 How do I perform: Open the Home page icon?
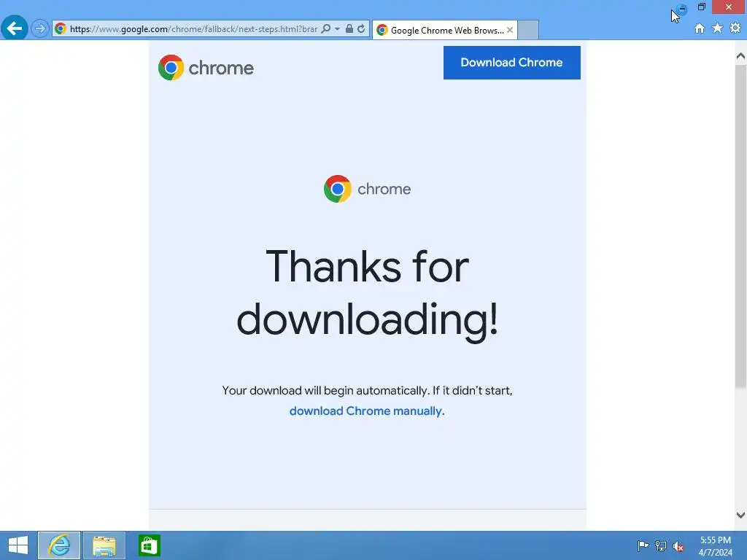[x=700, y=28]
